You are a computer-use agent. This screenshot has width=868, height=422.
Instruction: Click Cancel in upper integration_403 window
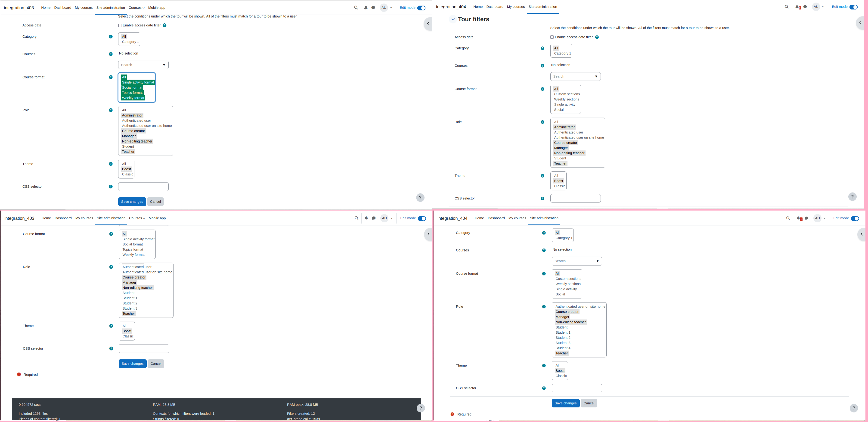pos(155,202)
